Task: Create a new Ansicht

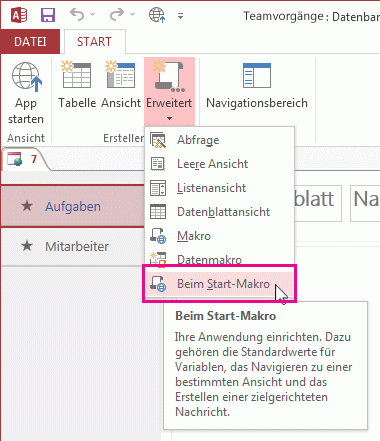Action: pos(121,85)
